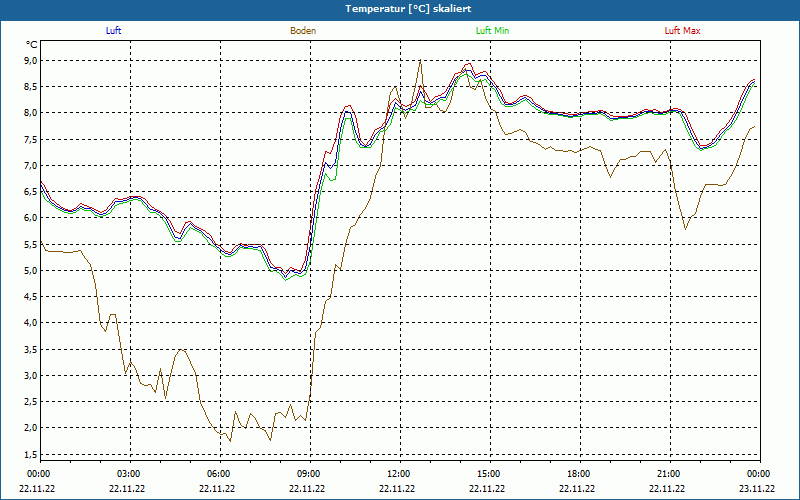The image size is (800, 500).
Task: Click the 6,0 y-axis value
Action: click(x=31, y=218)
